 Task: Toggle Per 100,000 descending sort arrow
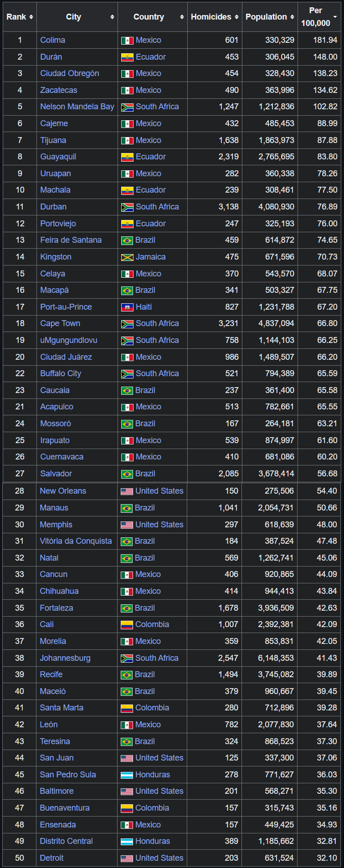[335, 17]
